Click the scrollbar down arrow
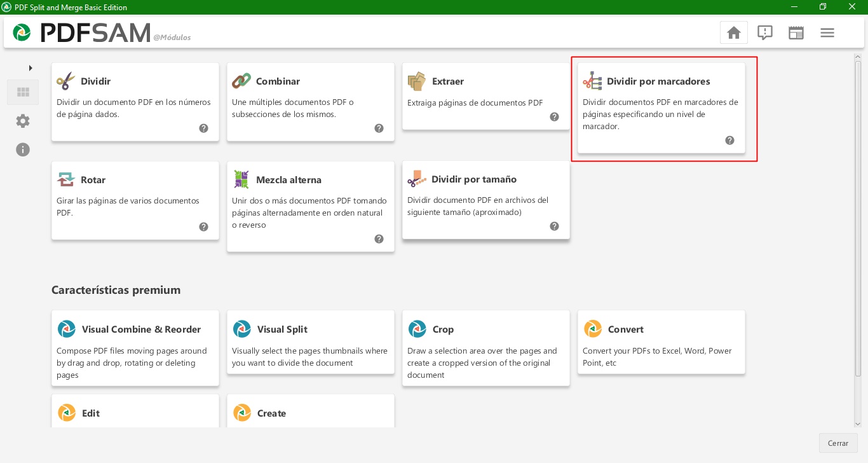This screenshot has width=868, height=463. [857, 424]
